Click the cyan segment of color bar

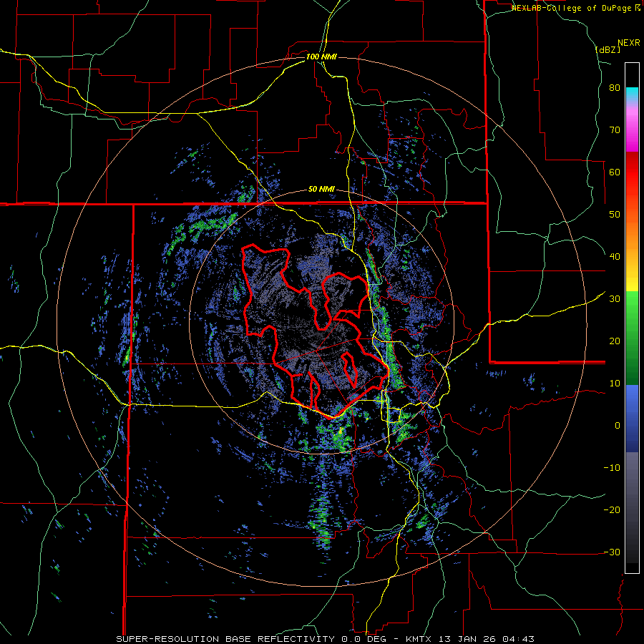(x=632, y=93)
